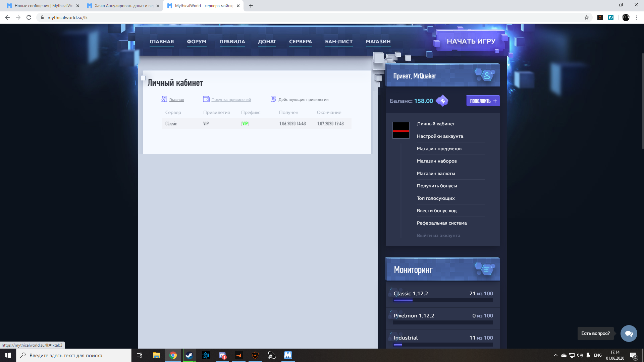
Task: Click the Главная tab icon in cabinet
Action: tap(164, 99)
